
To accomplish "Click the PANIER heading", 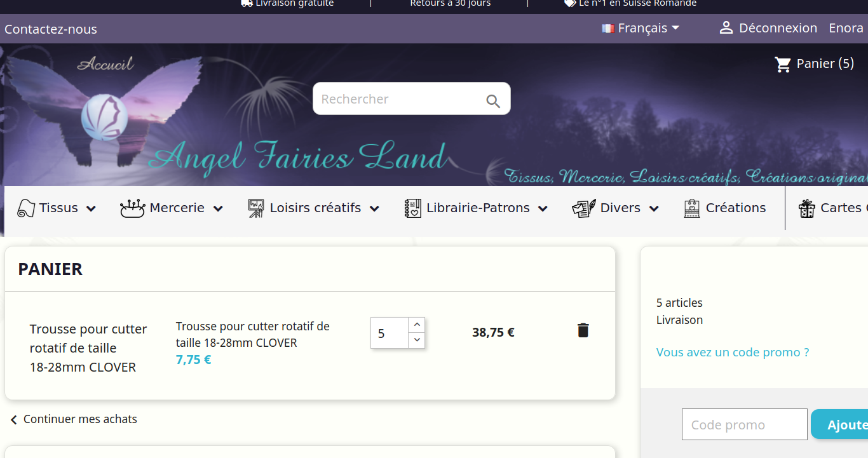I will pos(50,269).
